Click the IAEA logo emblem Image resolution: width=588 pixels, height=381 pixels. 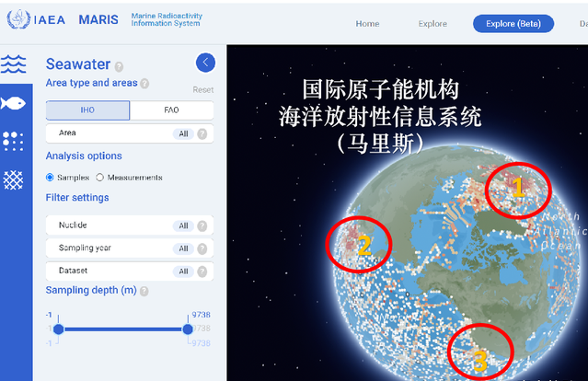18,19
